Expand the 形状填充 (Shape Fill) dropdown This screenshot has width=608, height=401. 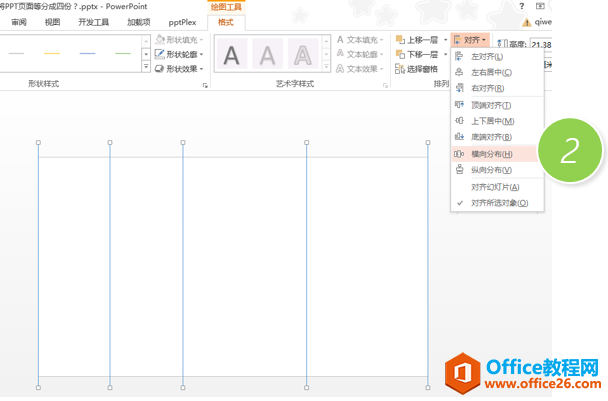(x=180, y=40)
